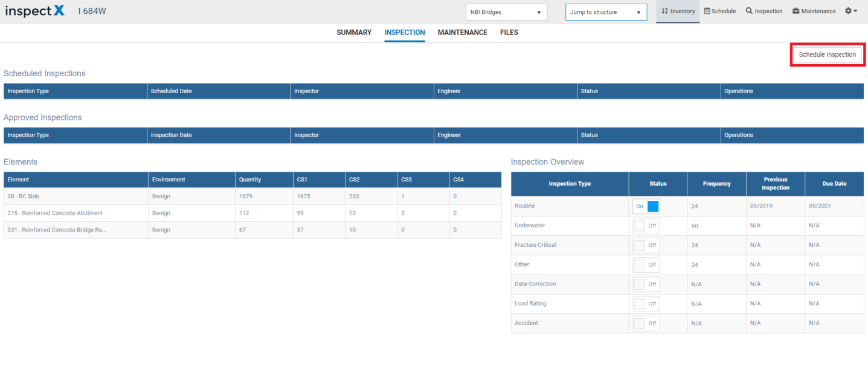The width and height of the screenshot is (868, 378).
Task: Click the Load Rating inspection type label
Action: click(x=530, y=304)
